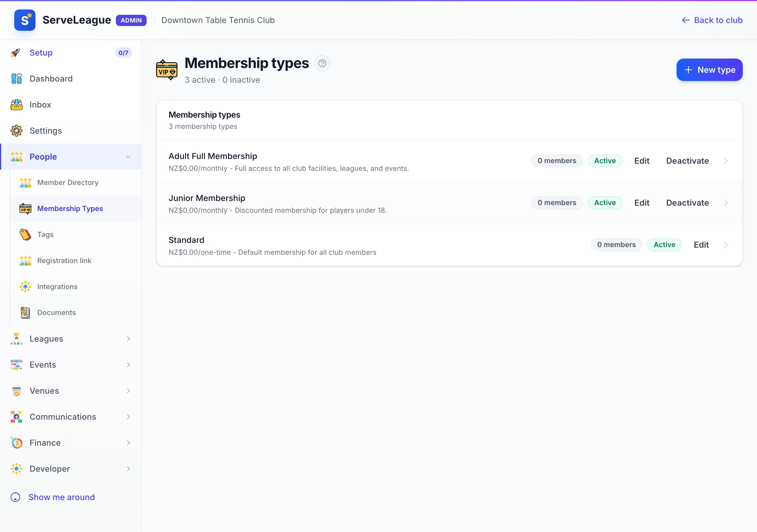Click the Registration link icon

tap(25, 261)
